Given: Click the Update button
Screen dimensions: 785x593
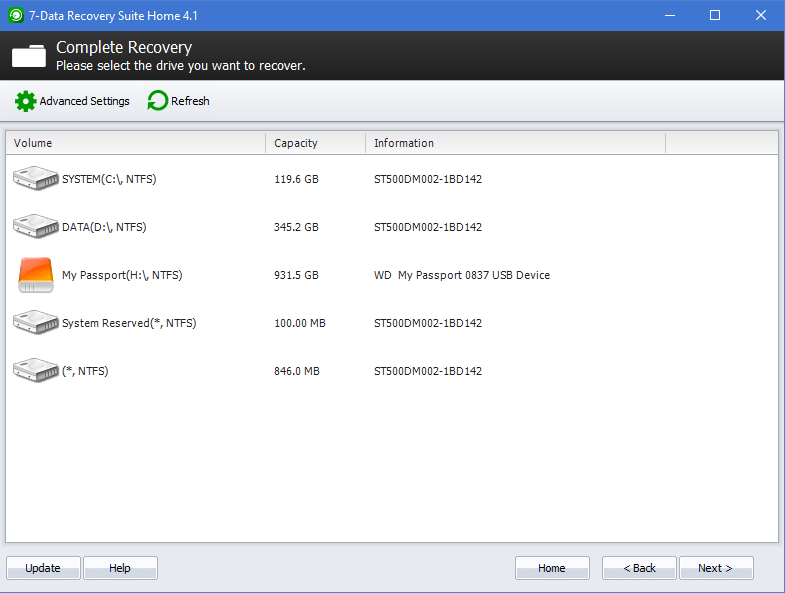Looking at the screenshot, I should pos(43,568).
